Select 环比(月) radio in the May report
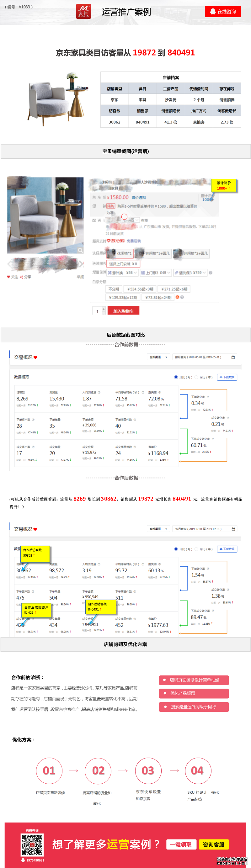This screenshot has width=251, height=868. tap(176, 377)
